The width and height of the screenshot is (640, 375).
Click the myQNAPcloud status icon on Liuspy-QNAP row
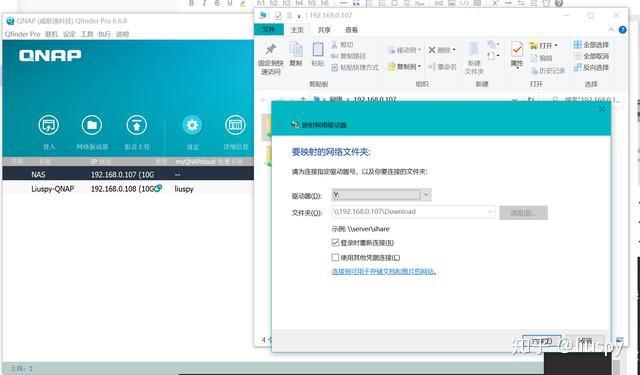click(x=159, y=188)
